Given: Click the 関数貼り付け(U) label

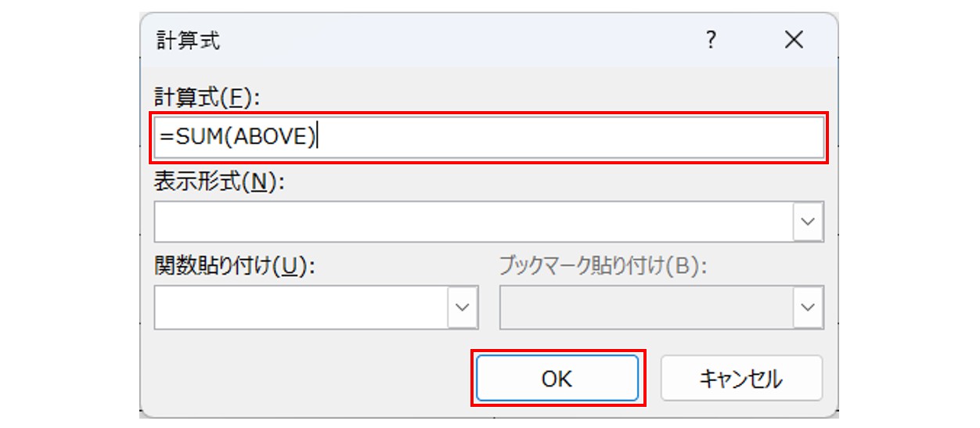Looking at the screenshot, I should pos(234,266).
